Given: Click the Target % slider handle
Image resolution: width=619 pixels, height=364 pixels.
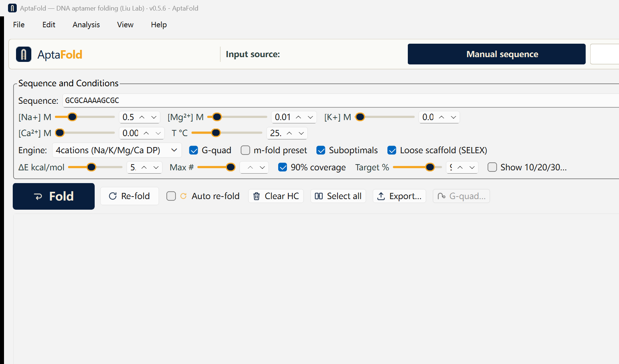Looking at the screenshot, I should (x=430, y=167).
